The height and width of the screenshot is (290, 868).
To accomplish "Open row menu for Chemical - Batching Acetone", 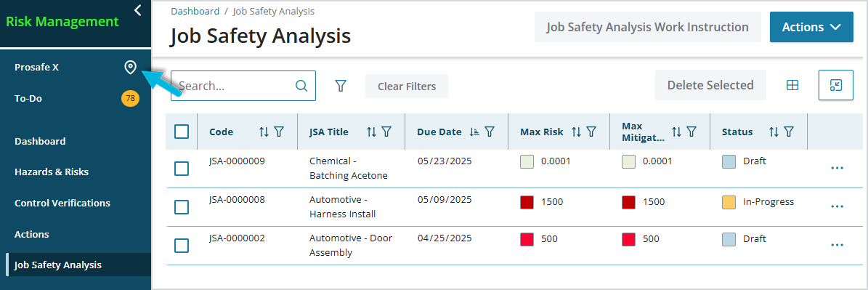I will 837,168.
